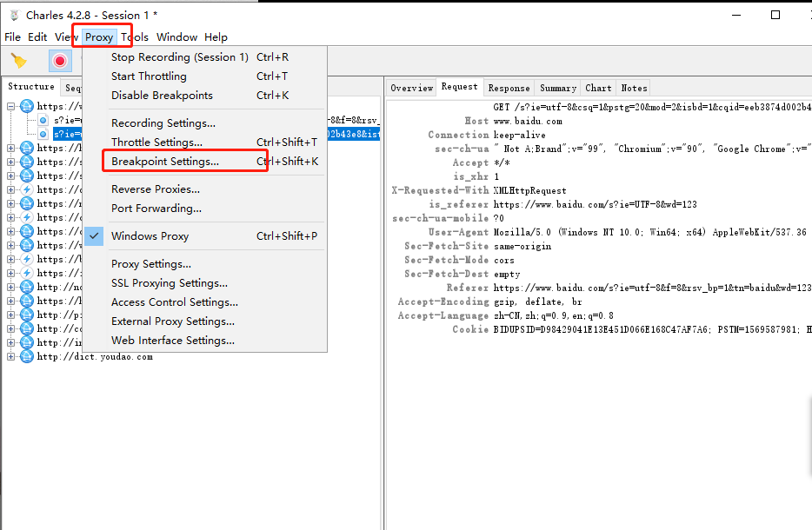Switch to the Request tab
Image resolution: width=812 pixels, height=530 pixels.
tap(459, 86)
